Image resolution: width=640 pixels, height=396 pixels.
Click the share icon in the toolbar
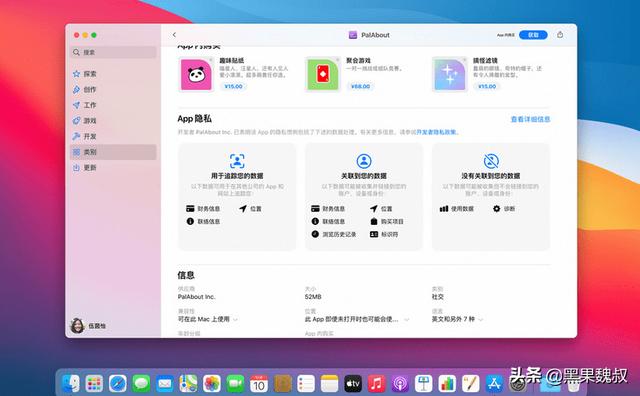pyautogui.click(x=560, y=35)
